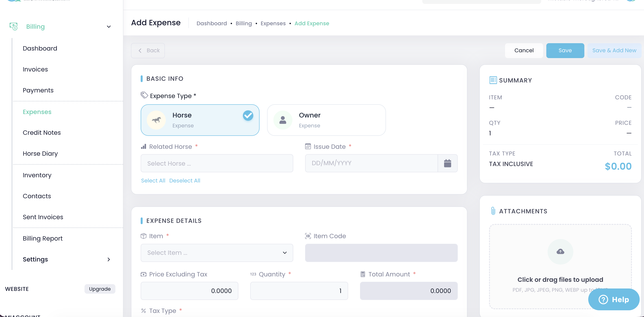Screen dimensions: 644x317
Task: Click the horse icon on Horse Expense card
Action: tap(156, 120)
